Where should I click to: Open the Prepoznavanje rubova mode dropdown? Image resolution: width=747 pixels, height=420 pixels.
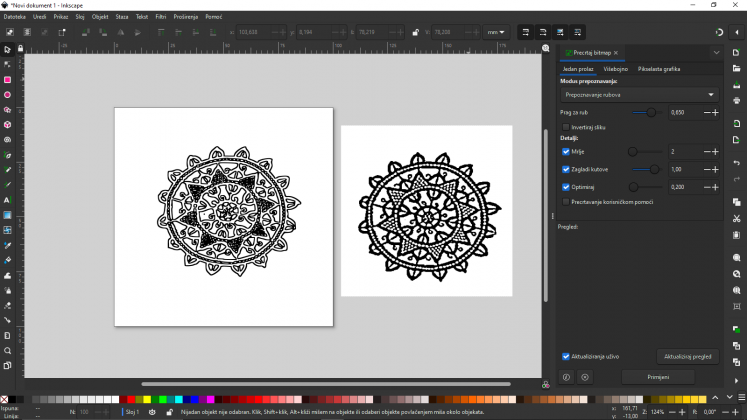click(638, 94)
